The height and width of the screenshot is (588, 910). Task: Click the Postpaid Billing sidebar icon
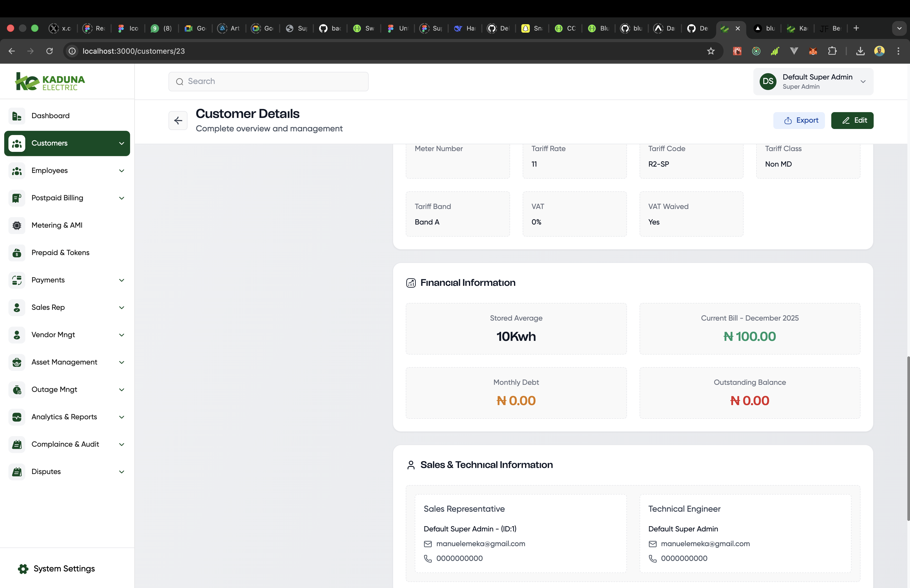17,198
